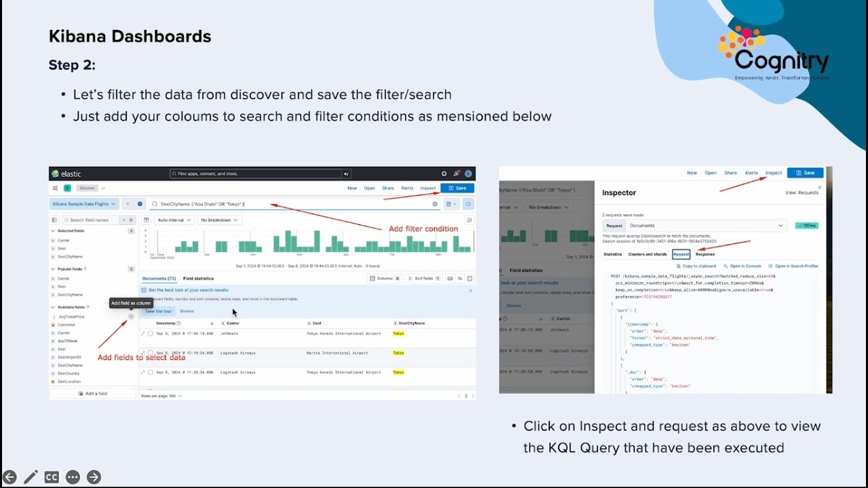The height and width of the screenshot is (488, 868).
Task: Expand the JetBeats row details arrow
Action: [143, 333]
